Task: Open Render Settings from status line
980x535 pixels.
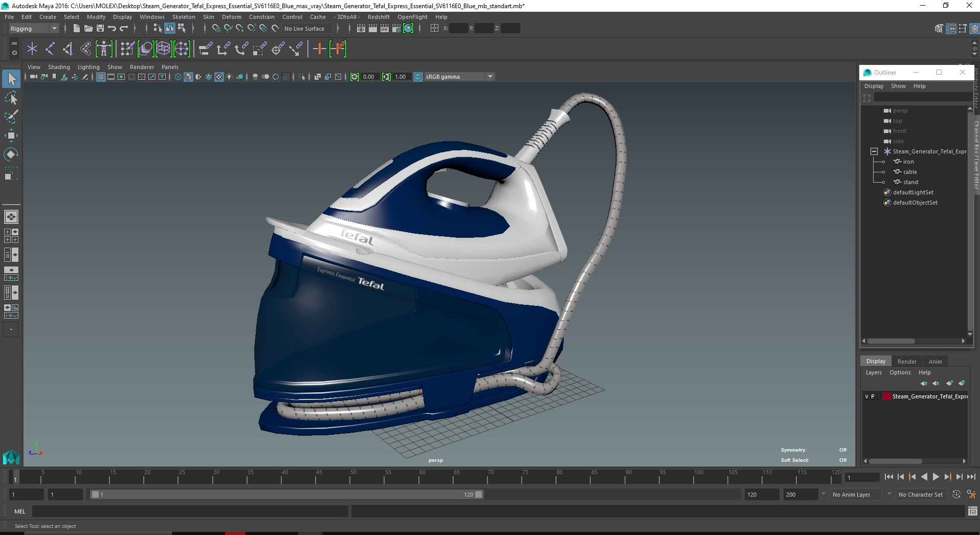Action: coord(396,28)
